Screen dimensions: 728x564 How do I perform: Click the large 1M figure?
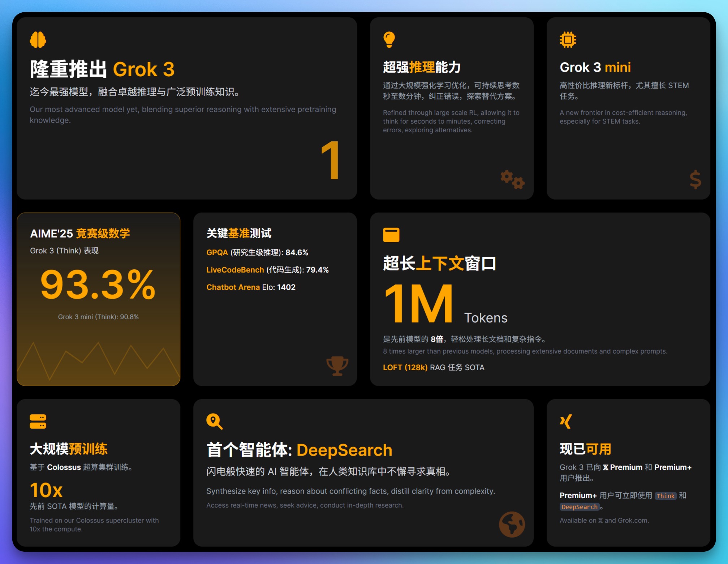tap(418, 303)
